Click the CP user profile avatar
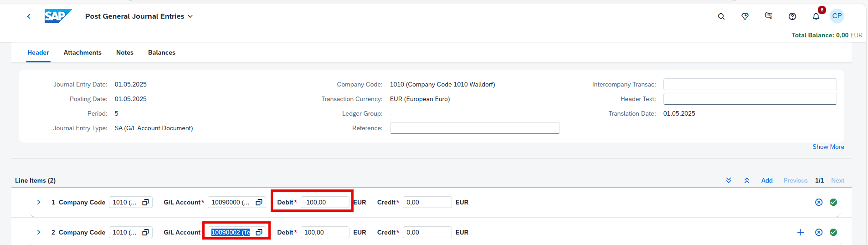868x245 pixels. (x=837, y=16)
